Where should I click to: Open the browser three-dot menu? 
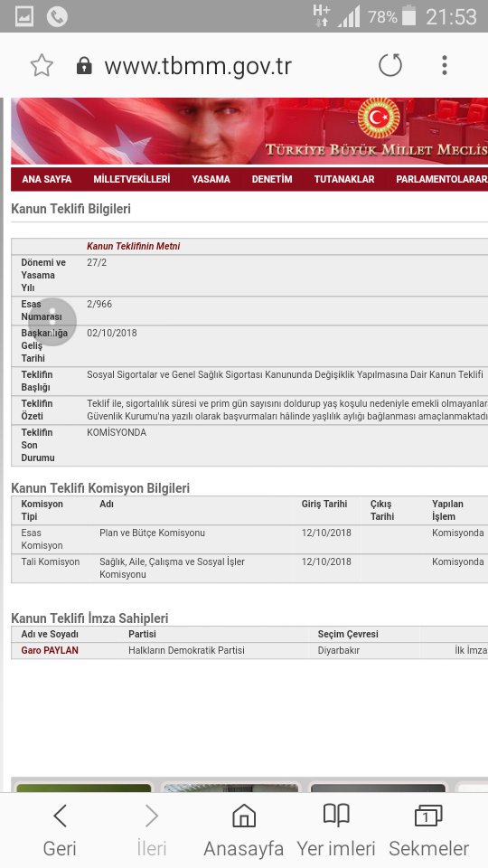pyautogui.click(x=445, y=66)
